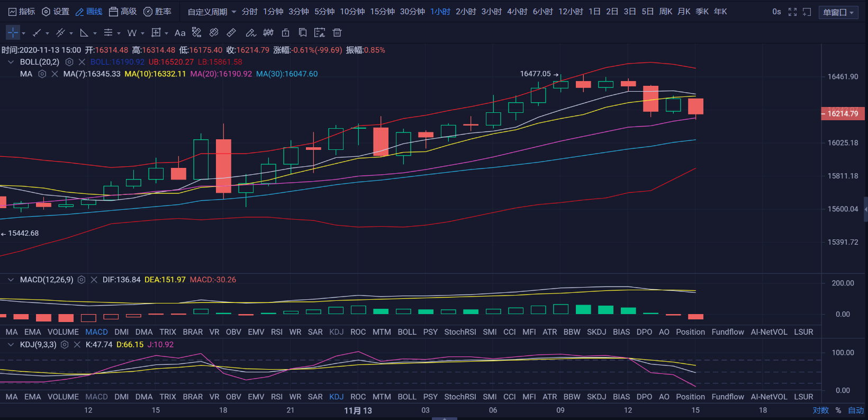
Task: Click the lock drawings icon
Action: 285,33
